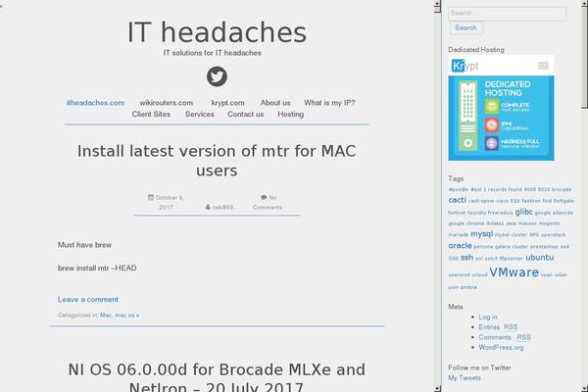Click the October 9, 2017 post date

tap(170, 202)
